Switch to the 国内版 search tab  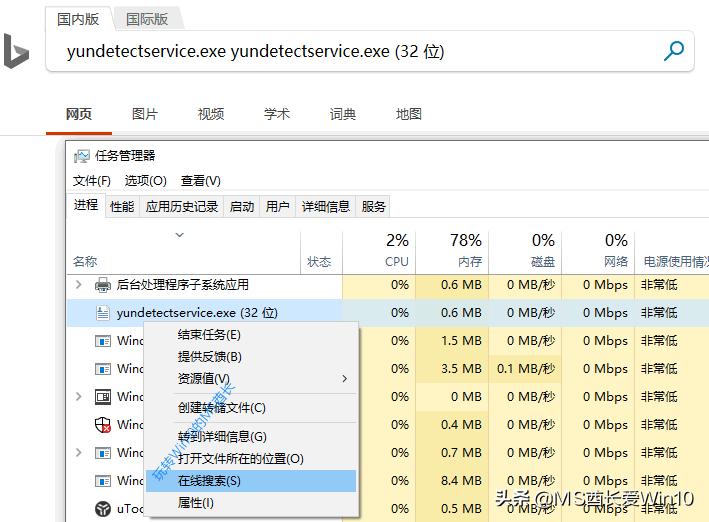pyautogui.click(x=78, y=19)
